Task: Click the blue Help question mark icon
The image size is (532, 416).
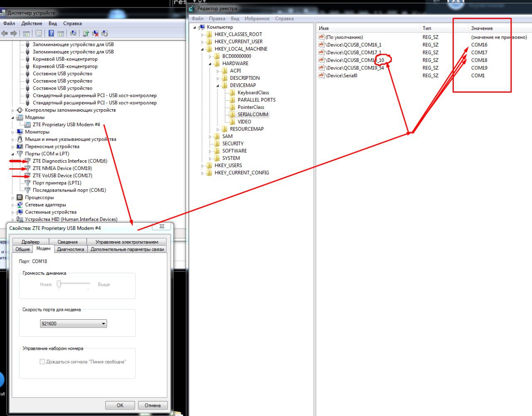Action: pos(51,33)
